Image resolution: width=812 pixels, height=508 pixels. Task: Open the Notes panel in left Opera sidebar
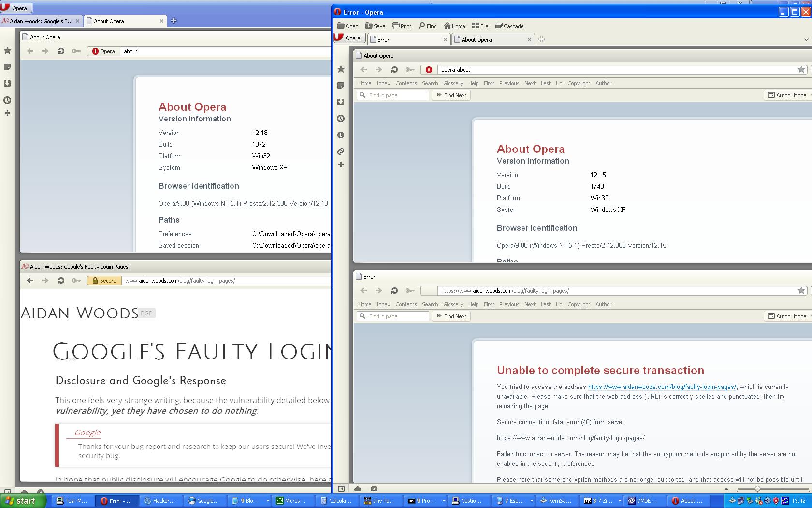[x=7, y=67]
